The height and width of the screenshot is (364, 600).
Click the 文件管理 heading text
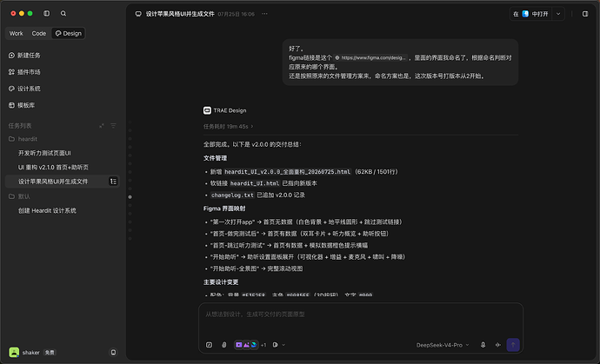pyautogui.click(x=215, y=158)
